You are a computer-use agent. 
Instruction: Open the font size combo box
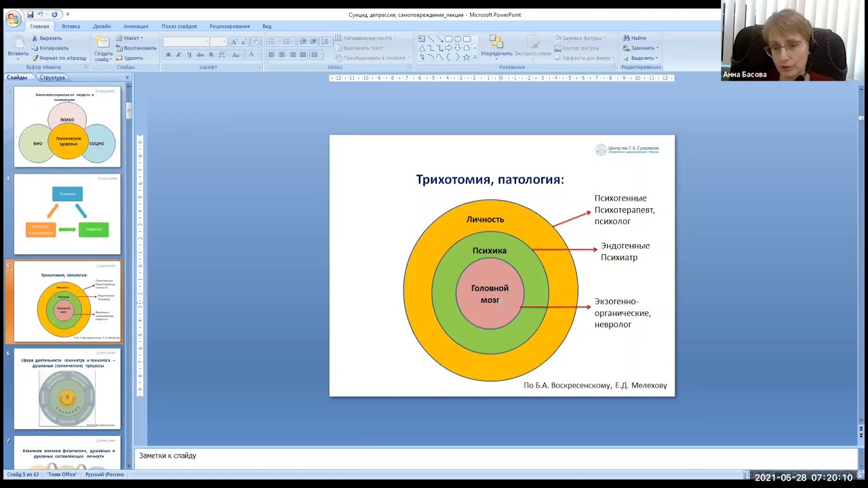click(x=218, y=41)
